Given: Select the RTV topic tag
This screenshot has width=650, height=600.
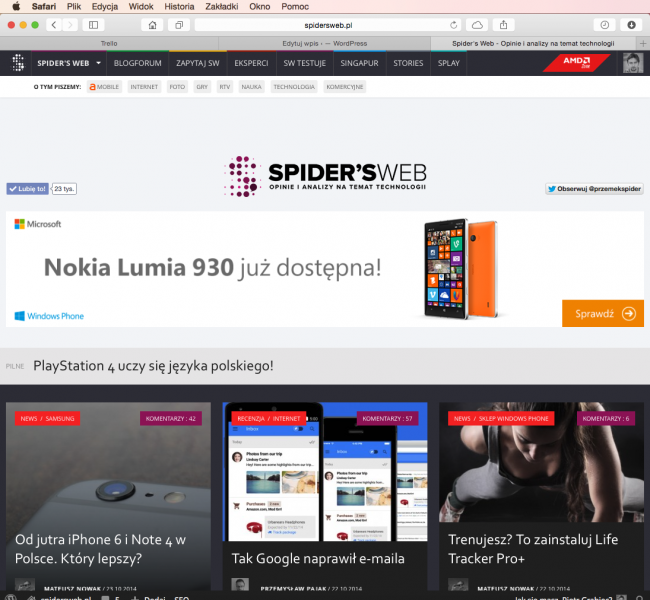Looking at the screenshot, I should click(225, 87).
